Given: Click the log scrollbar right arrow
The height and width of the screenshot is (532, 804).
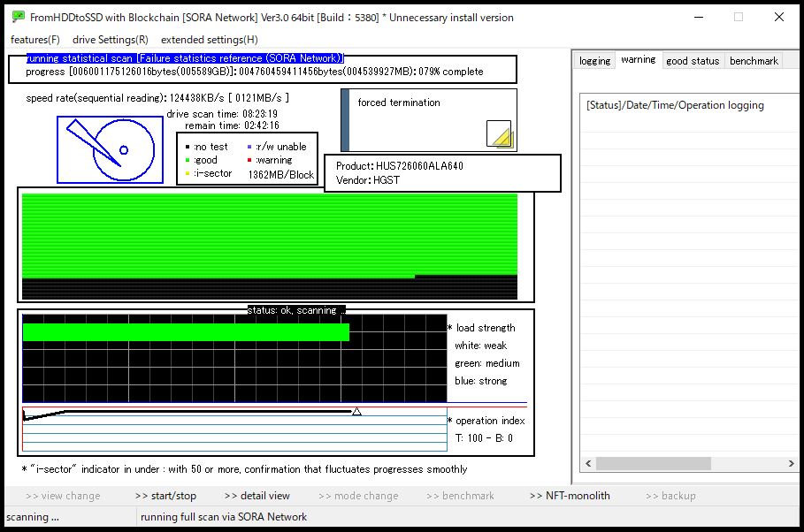Looking at the screenshot, I should 792,463.
